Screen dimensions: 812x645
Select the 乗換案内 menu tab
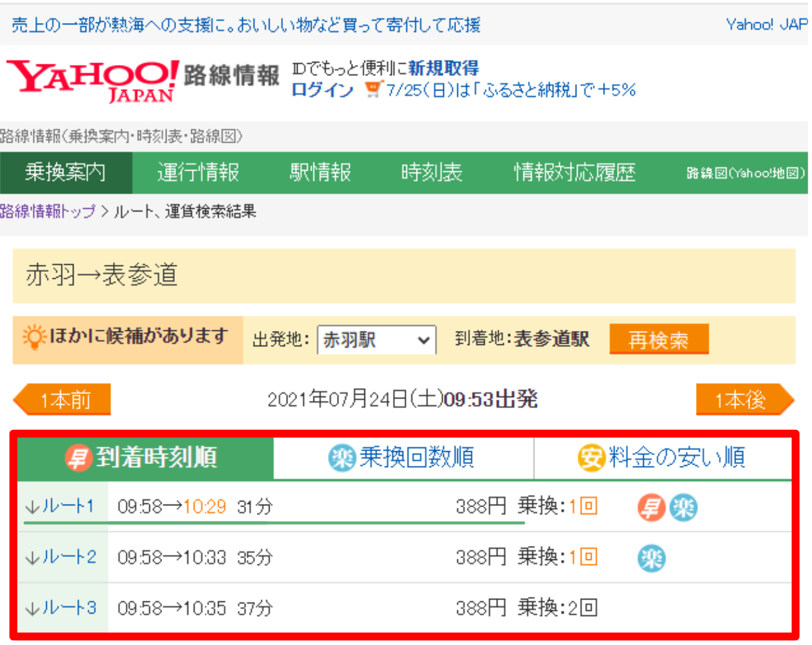pos(66,172)
